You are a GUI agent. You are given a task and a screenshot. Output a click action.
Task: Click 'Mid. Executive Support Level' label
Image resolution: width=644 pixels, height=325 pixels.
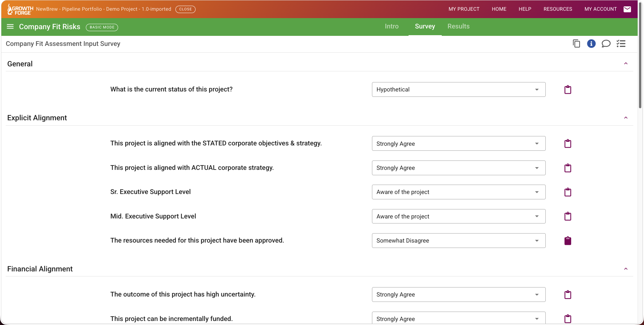click(x=153, y=216)
